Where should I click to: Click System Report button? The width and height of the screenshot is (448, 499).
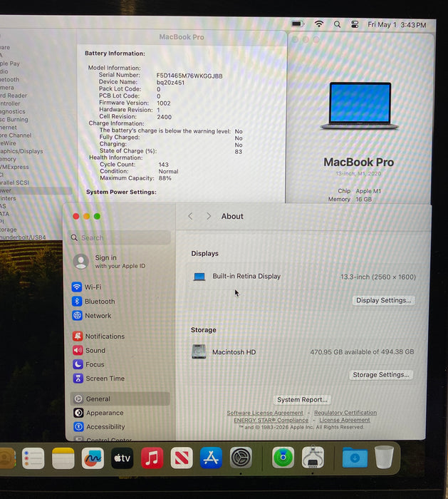click(x=302, y=399)
